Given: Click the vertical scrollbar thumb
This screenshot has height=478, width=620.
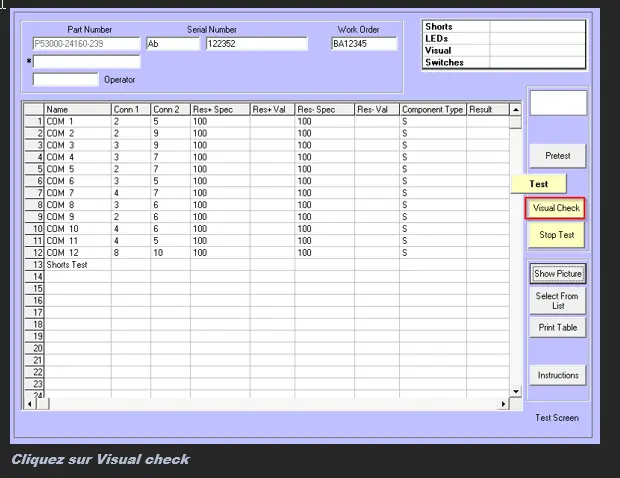Looking at the screenshot, I should tap(516, 122).
